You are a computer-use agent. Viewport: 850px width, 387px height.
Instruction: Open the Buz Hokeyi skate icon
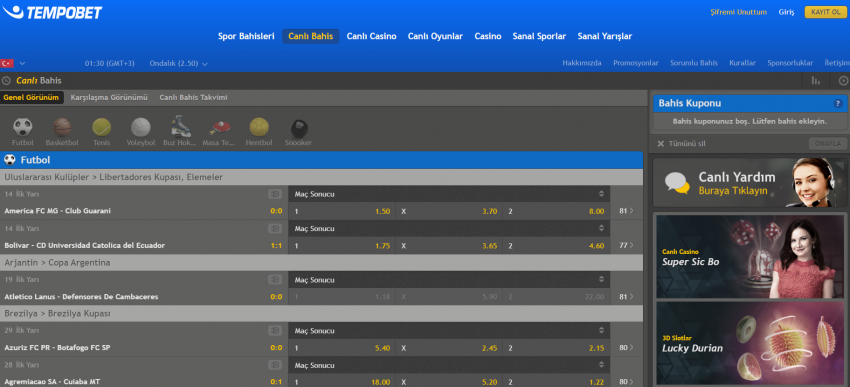(x=181, y=126)
